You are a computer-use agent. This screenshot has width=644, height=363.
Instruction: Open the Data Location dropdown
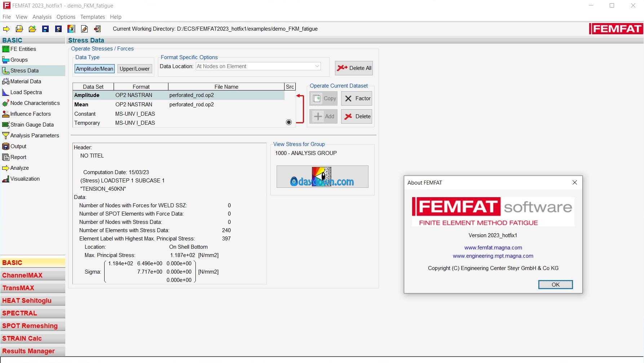[x=258, y=66]
